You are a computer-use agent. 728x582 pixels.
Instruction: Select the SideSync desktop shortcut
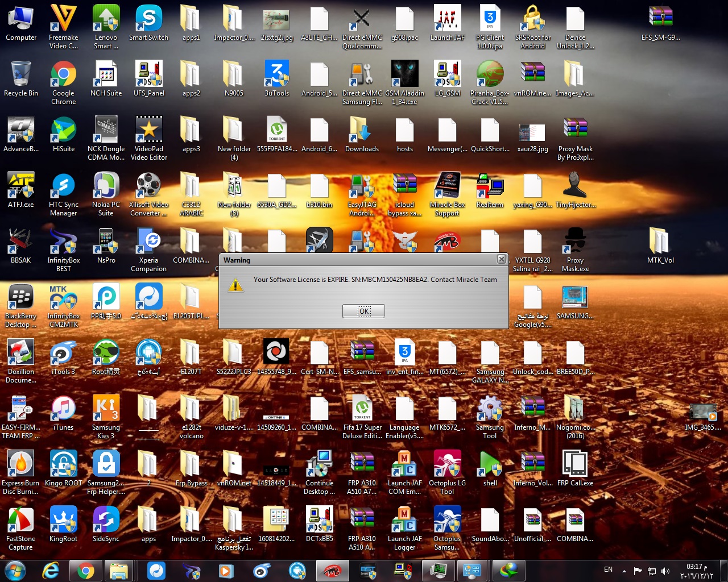pos(106,525)
